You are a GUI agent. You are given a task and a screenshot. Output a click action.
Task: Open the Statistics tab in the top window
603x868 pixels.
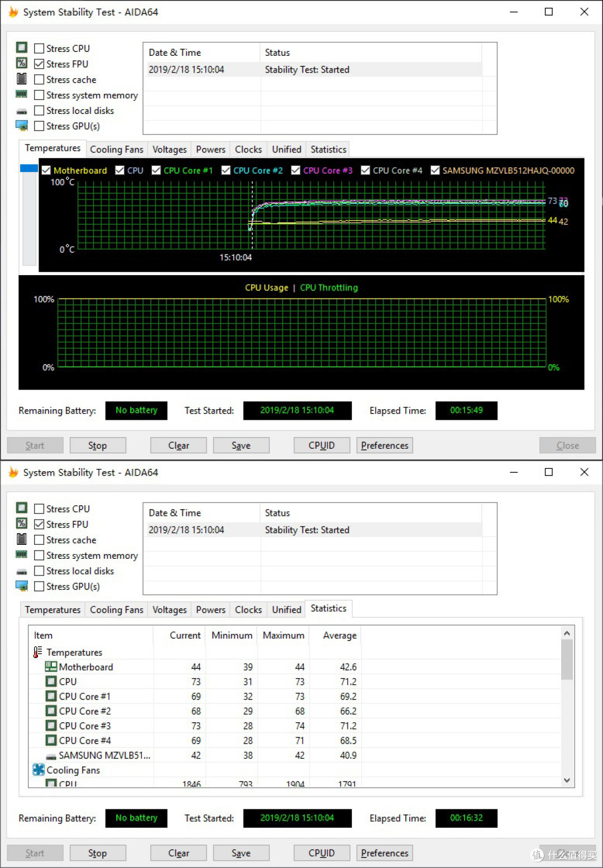[328, 149]
